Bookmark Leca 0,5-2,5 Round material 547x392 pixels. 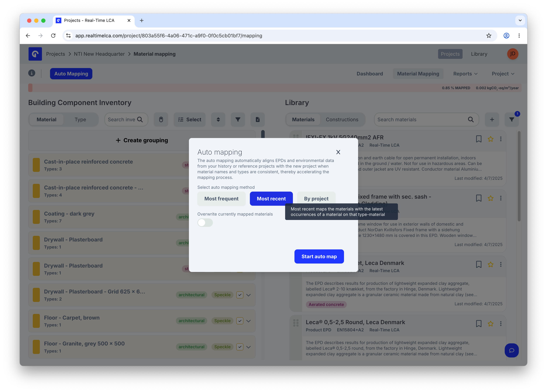(x=478, y=323)
